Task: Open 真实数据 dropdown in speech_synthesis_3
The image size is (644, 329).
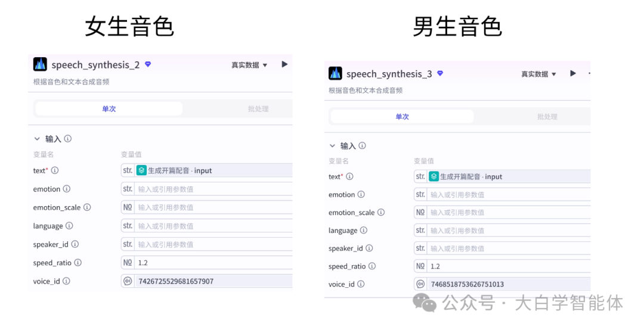Action: pos(538,74)
